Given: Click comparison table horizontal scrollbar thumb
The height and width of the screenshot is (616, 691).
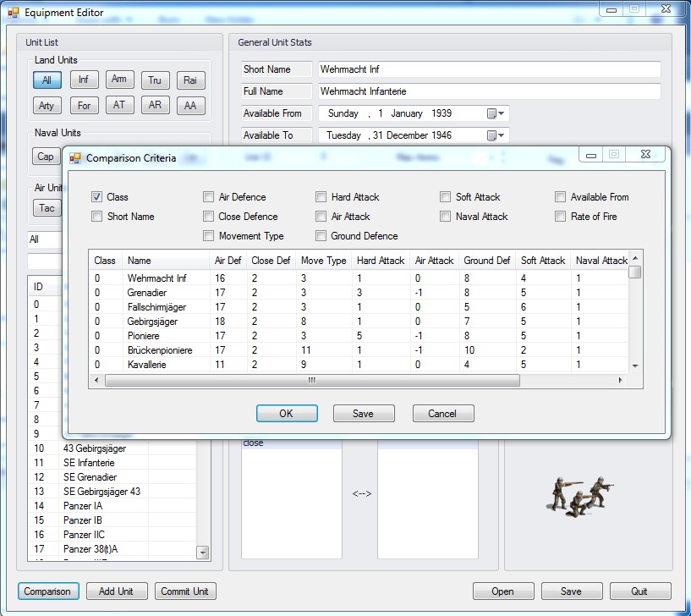Looking at the screenshot, I should click(312, 380).
